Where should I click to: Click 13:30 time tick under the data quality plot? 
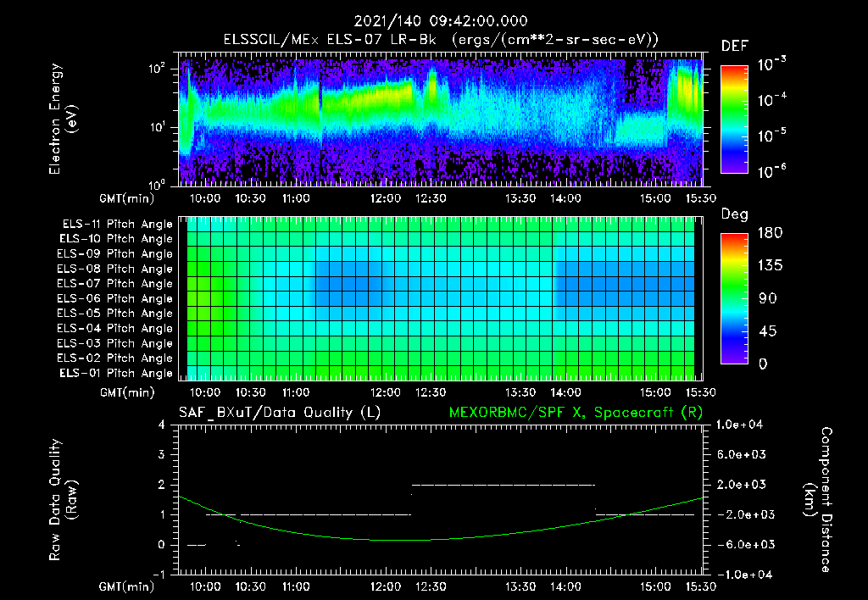[x=520, y=586]
